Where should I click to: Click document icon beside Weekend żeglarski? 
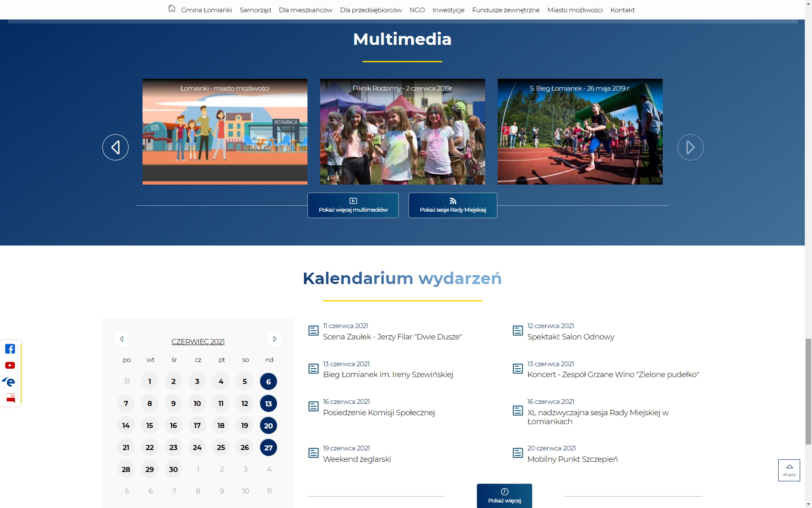[x=313, y=453]
